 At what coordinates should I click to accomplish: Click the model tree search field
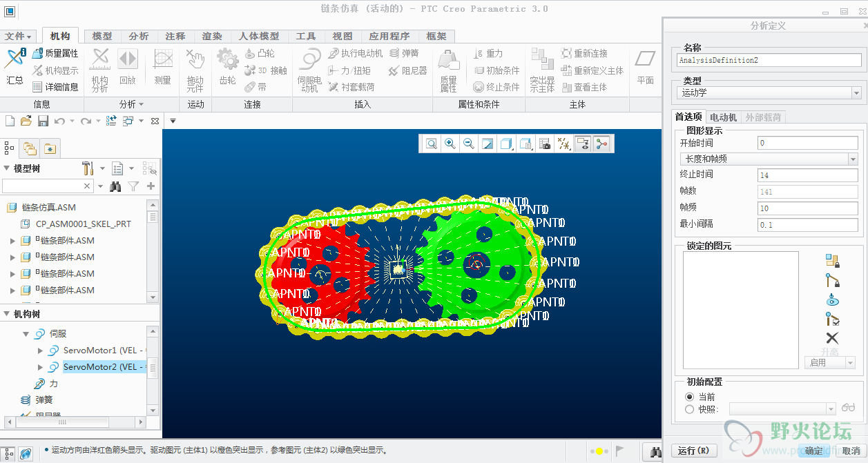(x=48, y=186)
